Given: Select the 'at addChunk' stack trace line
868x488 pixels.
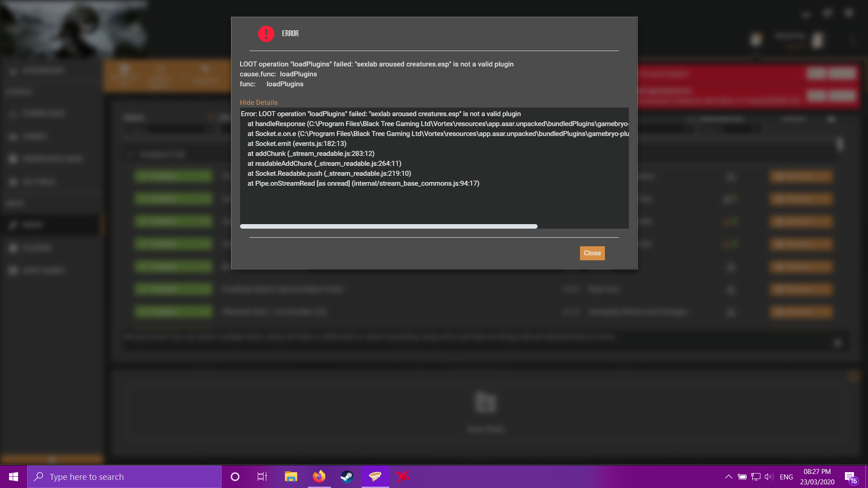Looking at the screenshot, I should click(x=311, y=154).
